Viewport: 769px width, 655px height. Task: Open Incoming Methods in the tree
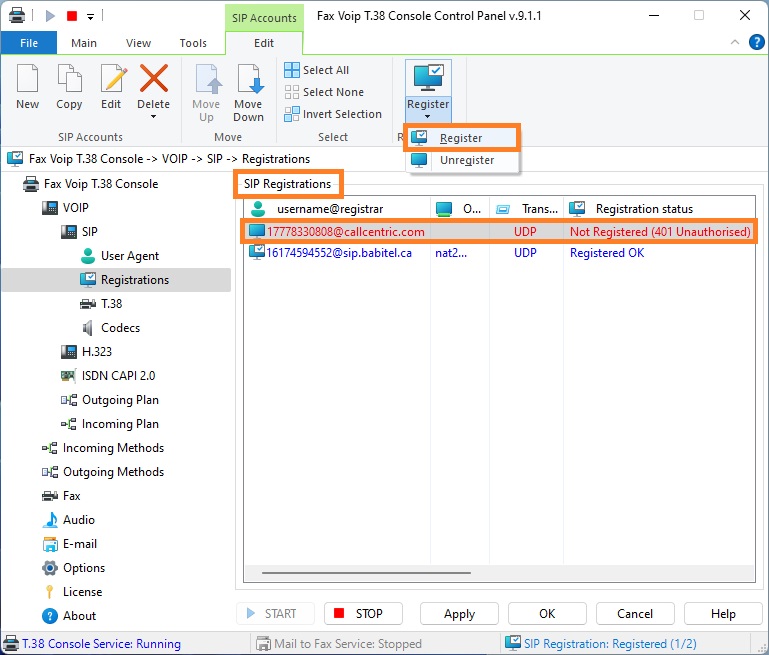click(x=103, y=448)
